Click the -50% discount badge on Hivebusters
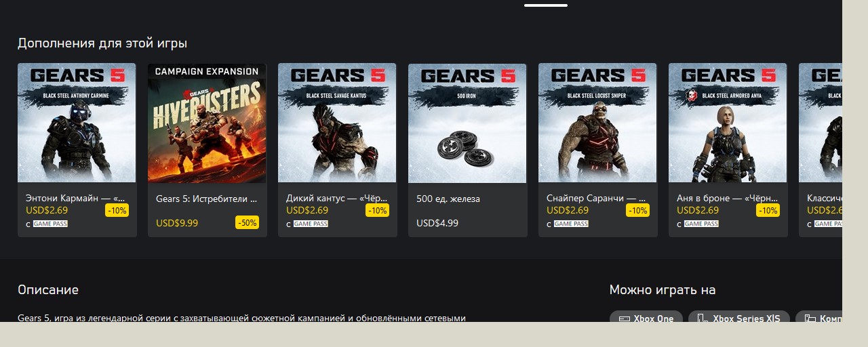The width and height of the screenshot is (868, 347). click(x=248, y=222)
